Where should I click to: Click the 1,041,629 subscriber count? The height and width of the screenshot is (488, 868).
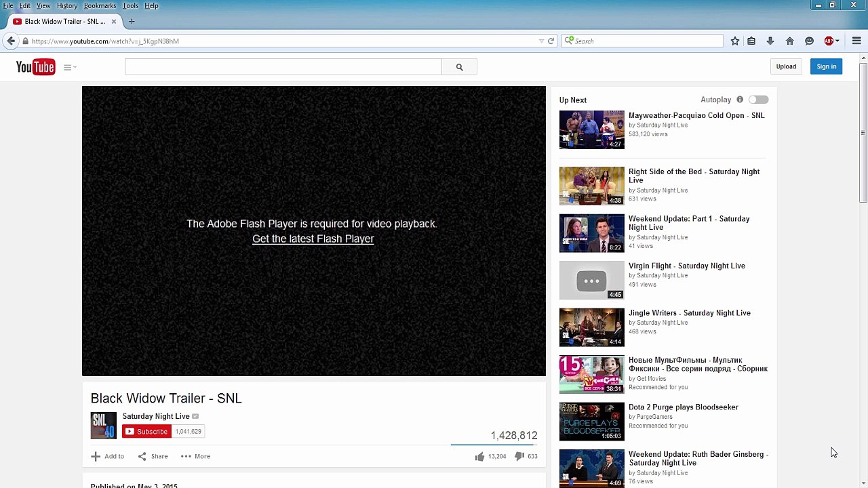coord(188,431)
